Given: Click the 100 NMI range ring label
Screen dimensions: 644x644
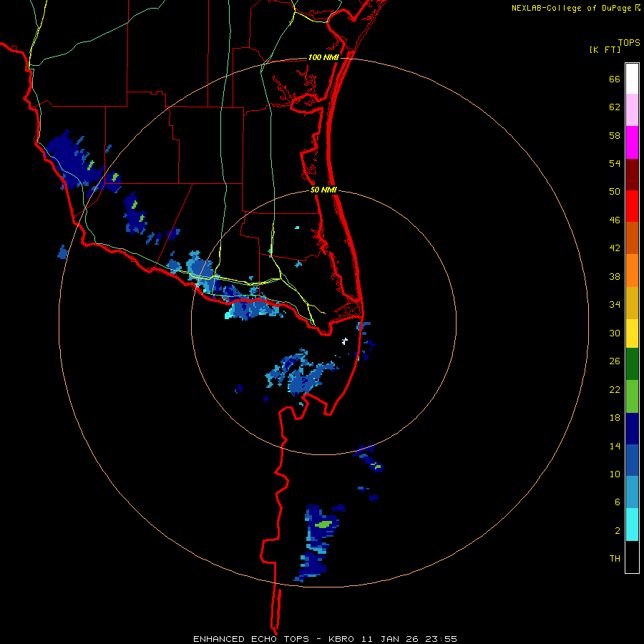Looking at the screenshot, I should (x=323, y=57).
